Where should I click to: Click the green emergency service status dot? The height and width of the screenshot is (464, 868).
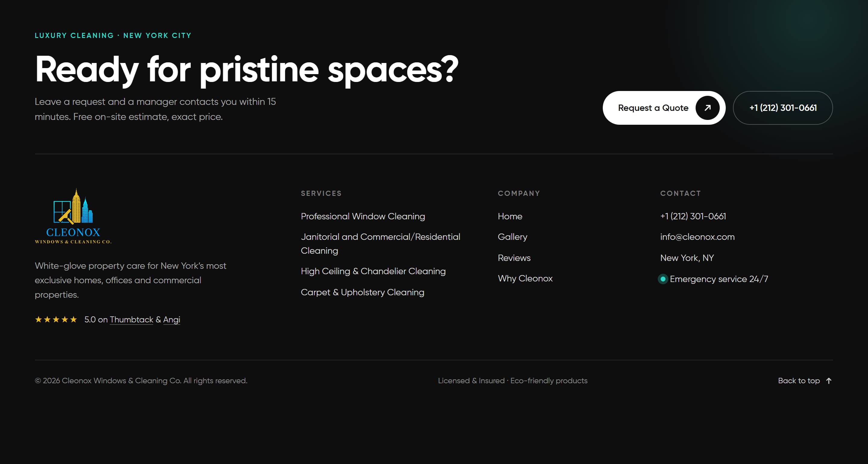click(663, 279)
